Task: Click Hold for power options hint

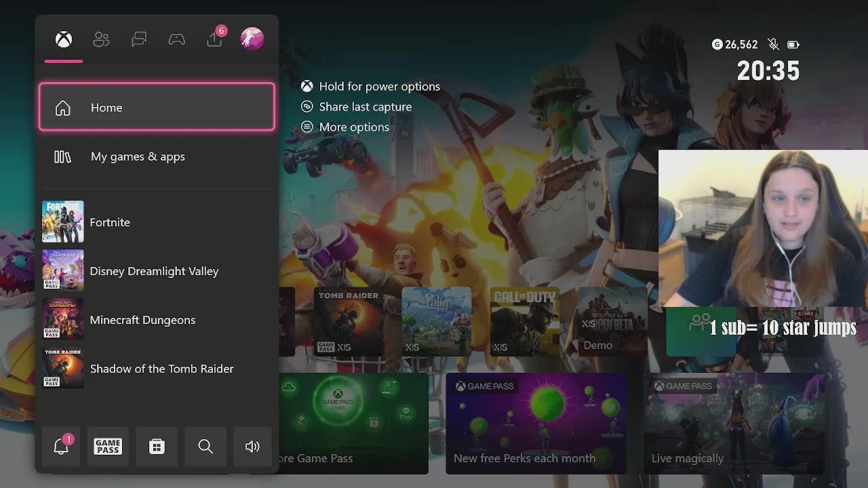Action: point(380,87)
